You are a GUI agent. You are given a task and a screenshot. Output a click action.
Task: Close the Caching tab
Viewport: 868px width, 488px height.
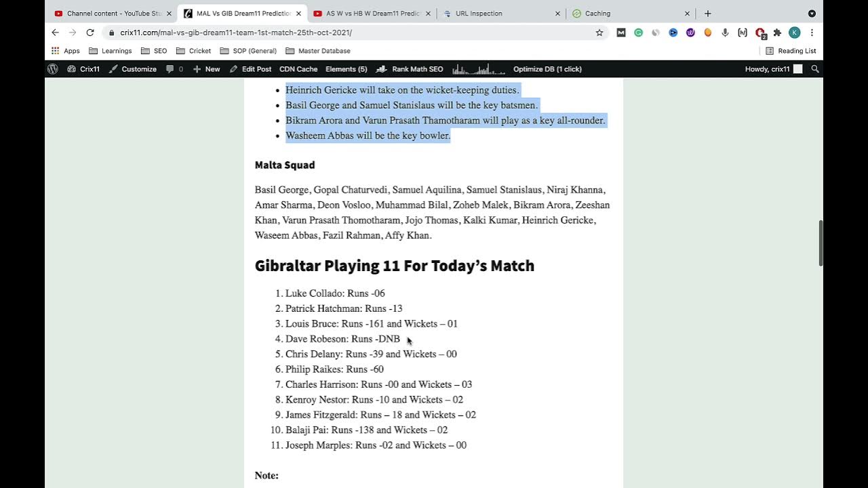(687, 14)
